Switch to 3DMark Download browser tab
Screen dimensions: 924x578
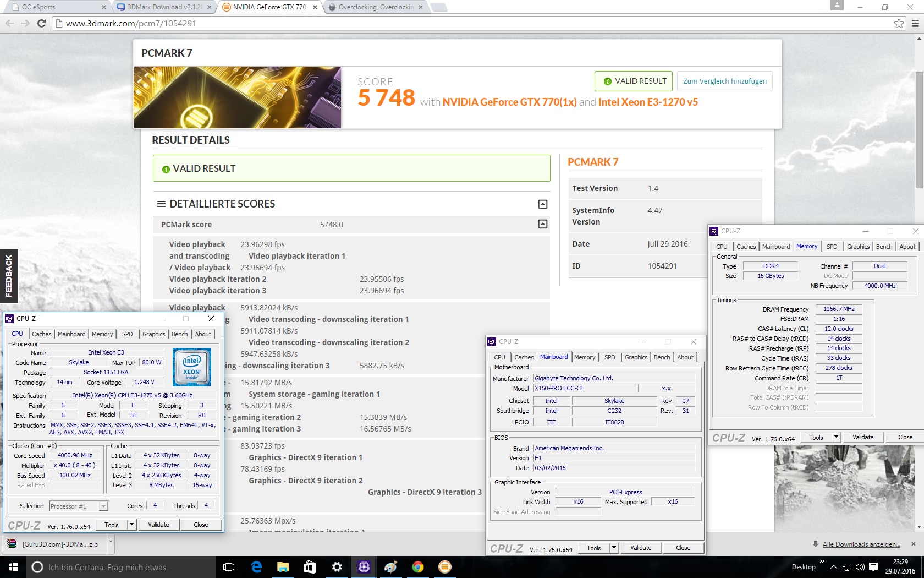coord(165,7)
